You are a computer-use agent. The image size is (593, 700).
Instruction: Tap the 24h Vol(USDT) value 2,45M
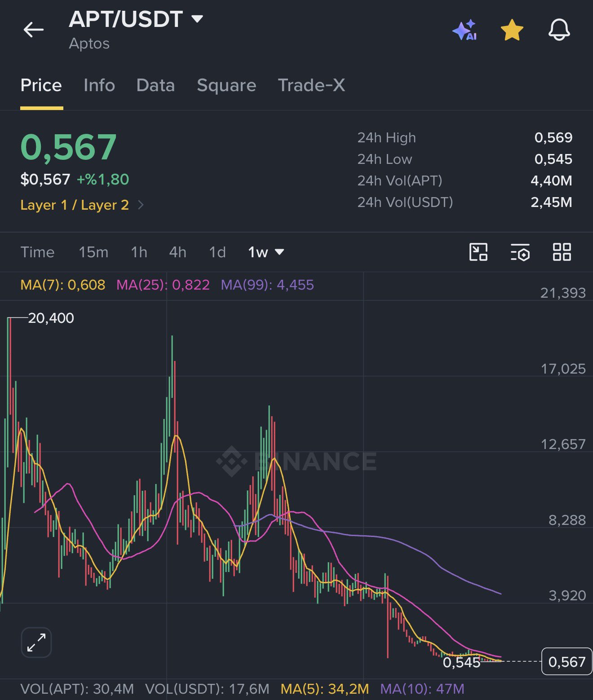pyautogui.click(x=551, y=202)
